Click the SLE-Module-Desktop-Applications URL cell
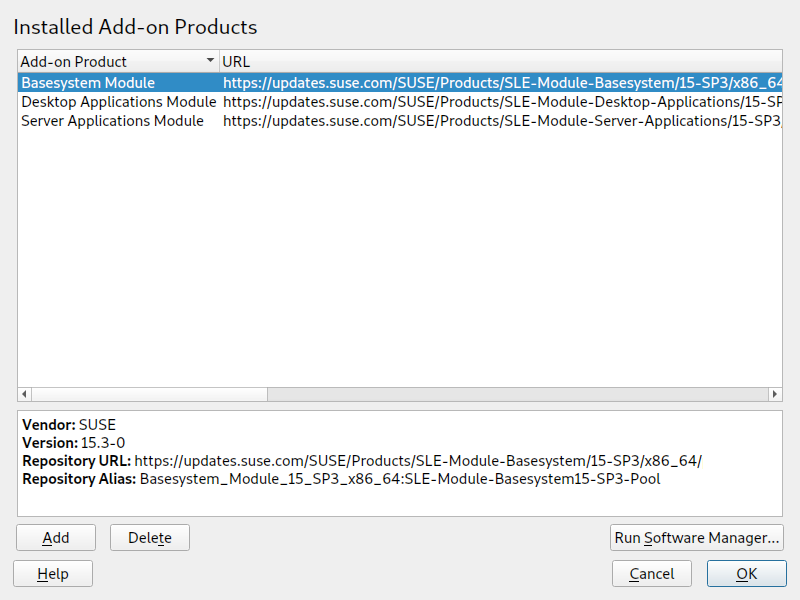This screenshot has height=600, width=800. (x=500, y=102)
